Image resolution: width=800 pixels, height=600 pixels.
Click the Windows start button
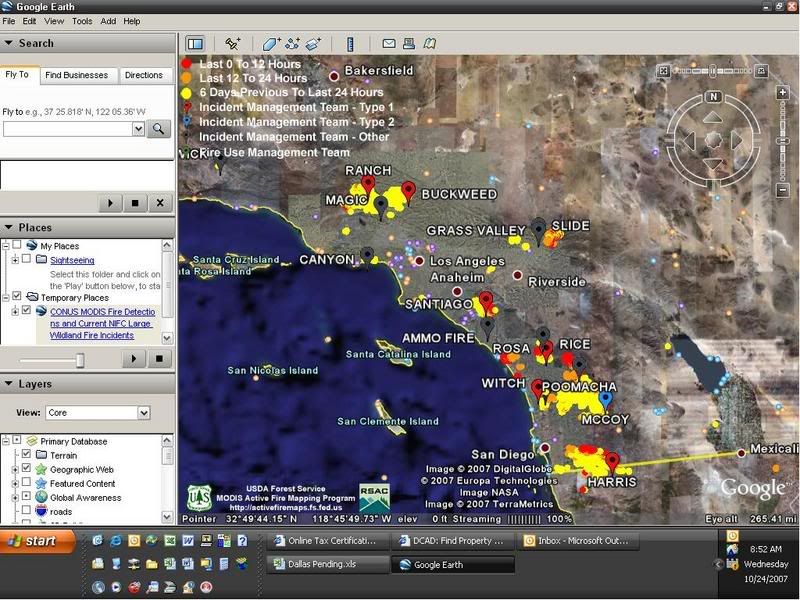click(37, 541)
